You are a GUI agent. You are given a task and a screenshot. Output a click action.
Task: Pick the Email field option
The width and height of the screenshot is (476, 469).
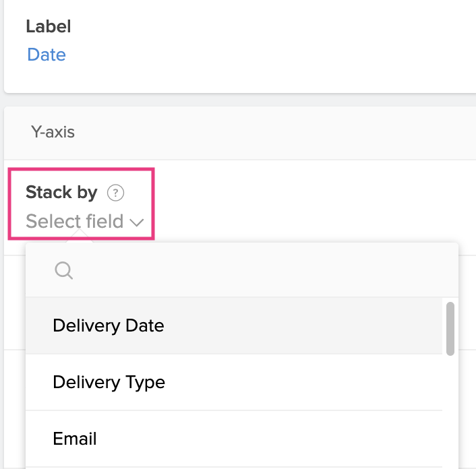[75, 439]
